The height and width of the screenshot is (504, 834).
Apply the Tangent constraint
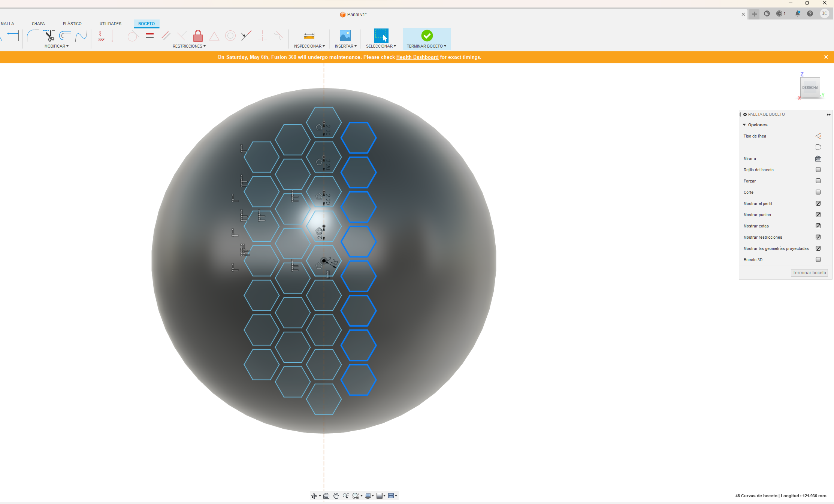tap(133, 36)
